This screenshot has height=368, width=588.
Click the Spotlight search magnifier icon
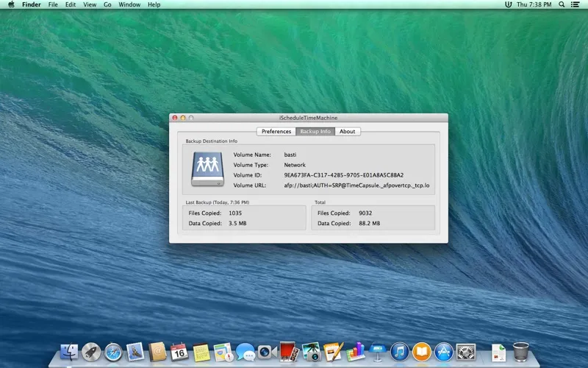tap(562, 4)
